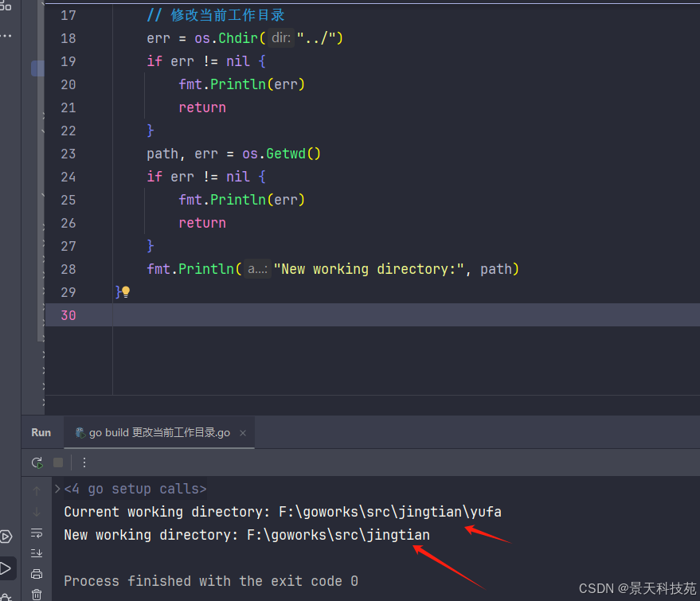The image size is (700, 601).
Task: Click Getwd function call on line 23
Action: pos(286,154)
